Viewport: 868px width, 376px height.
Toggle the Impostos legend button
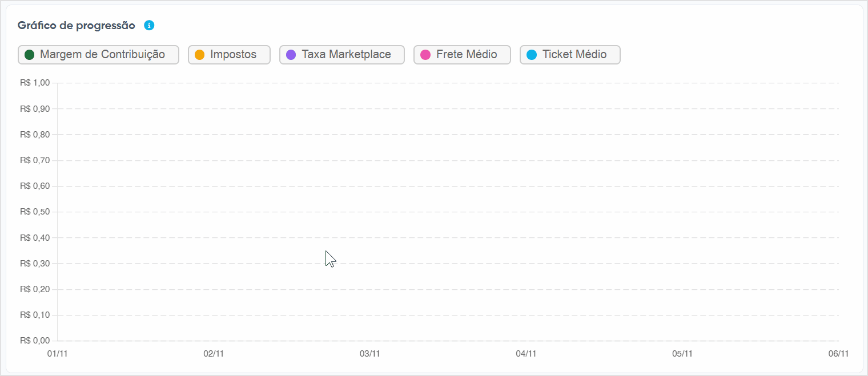click(229, 55)
